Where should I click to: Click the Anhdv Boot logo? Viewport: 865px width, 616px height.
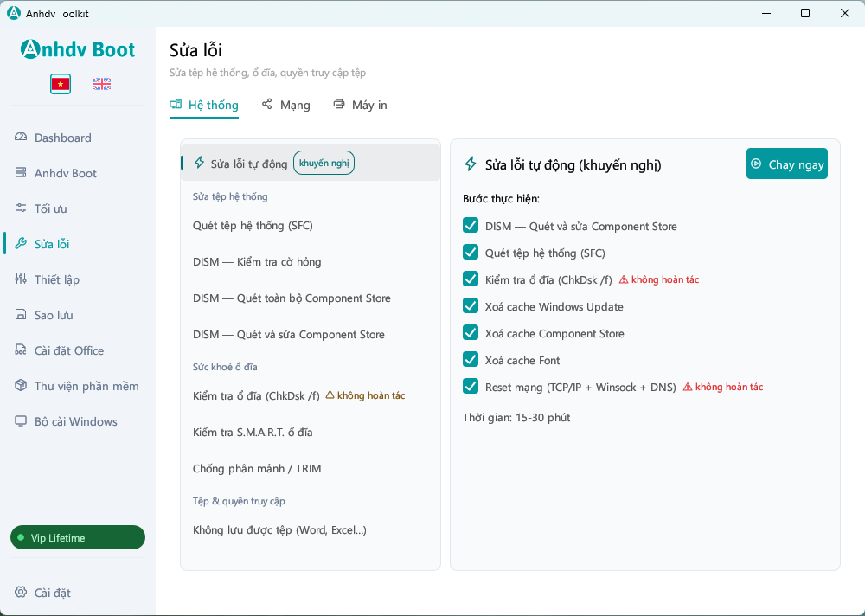click(78, 49)
